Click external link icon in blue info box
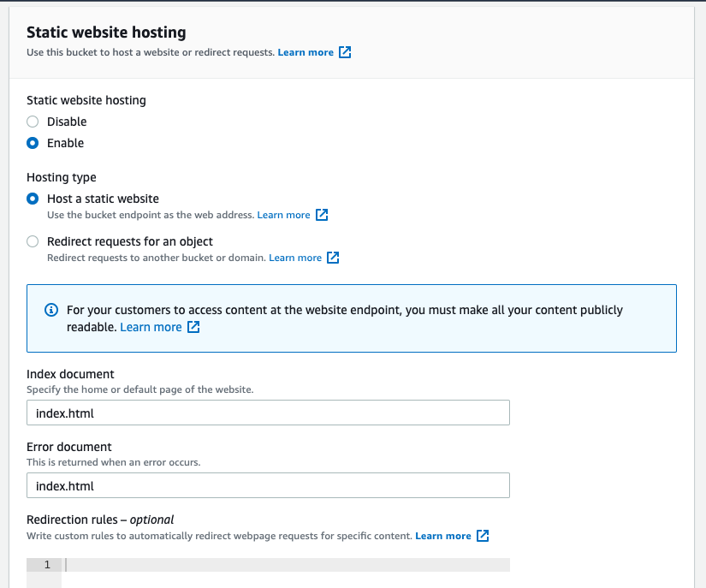This screenshot has width=706, height=588. [193, 327]
